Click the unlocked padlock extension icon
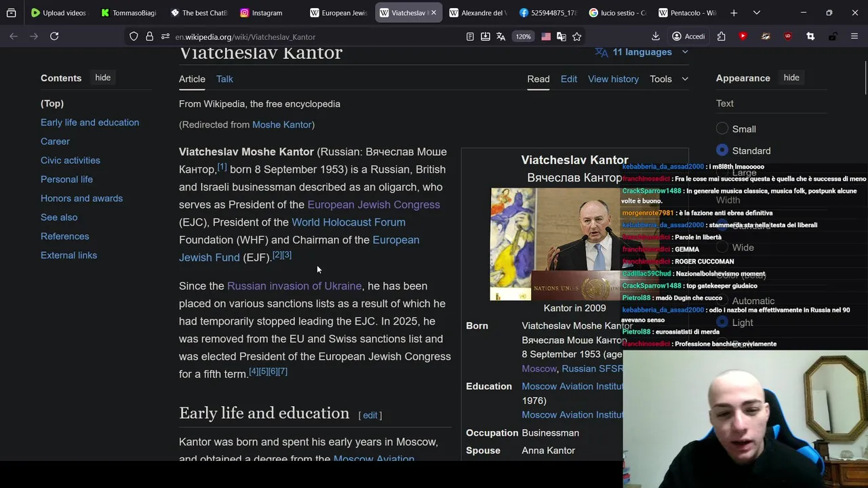The image size is (868, 488). pos(832,37)
